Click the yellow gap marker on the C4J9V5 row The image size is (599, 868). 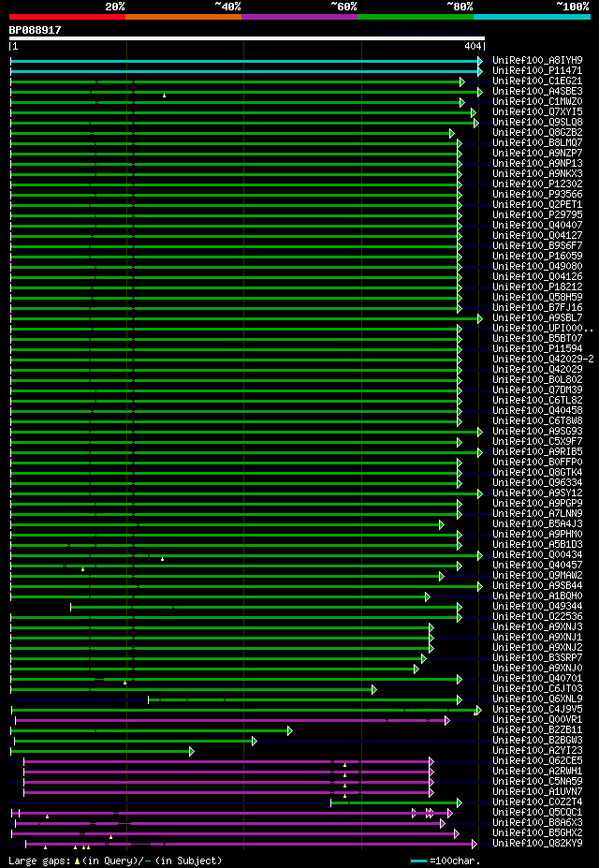click(475, 714)
